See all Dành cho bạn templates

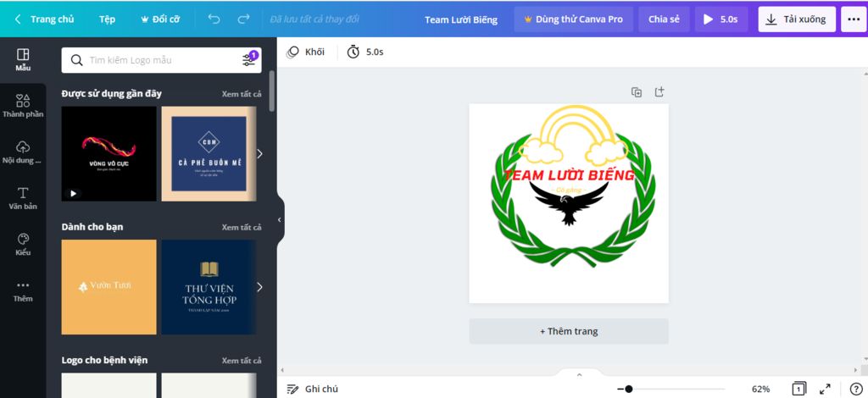tap(242, 227)
